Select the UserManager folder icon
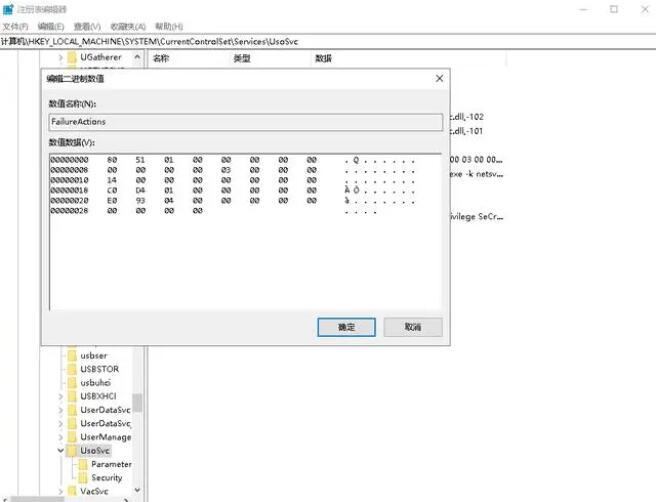The width and height of the screenshot is (657, 502). (x=72, y=437)
